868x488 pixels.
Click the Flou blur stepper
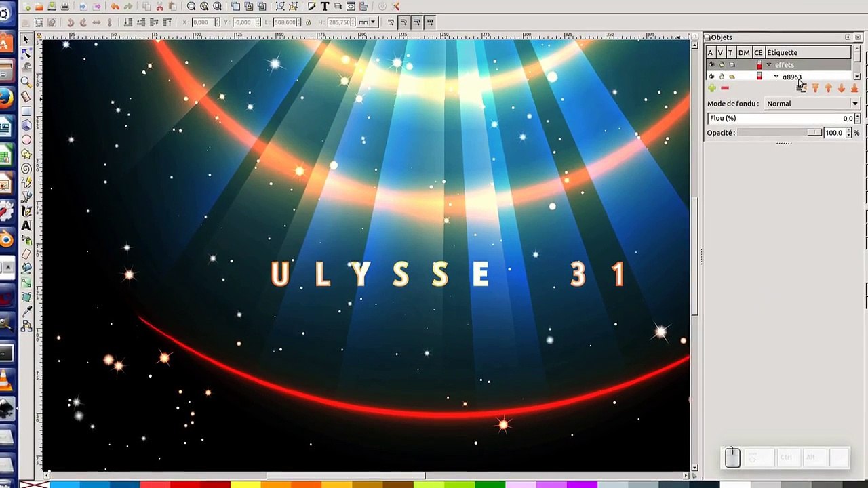coord(857,118)
